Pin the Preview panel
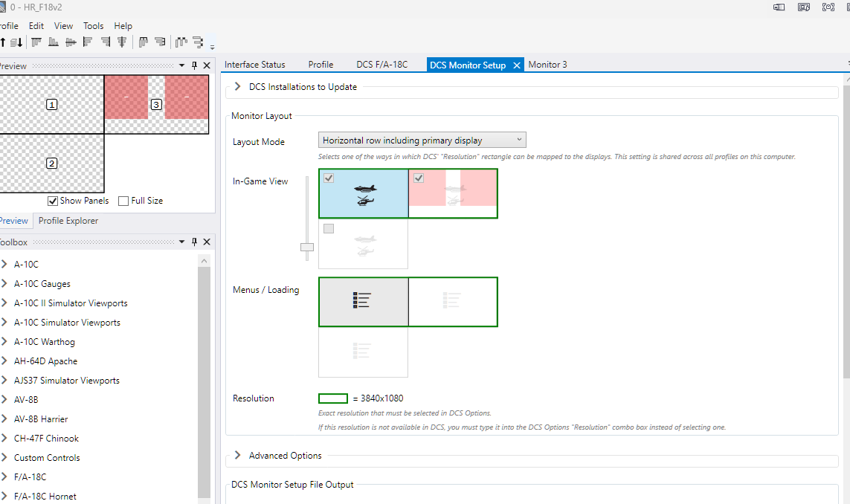This screenshot has width=850, height=504. point(194,65)
